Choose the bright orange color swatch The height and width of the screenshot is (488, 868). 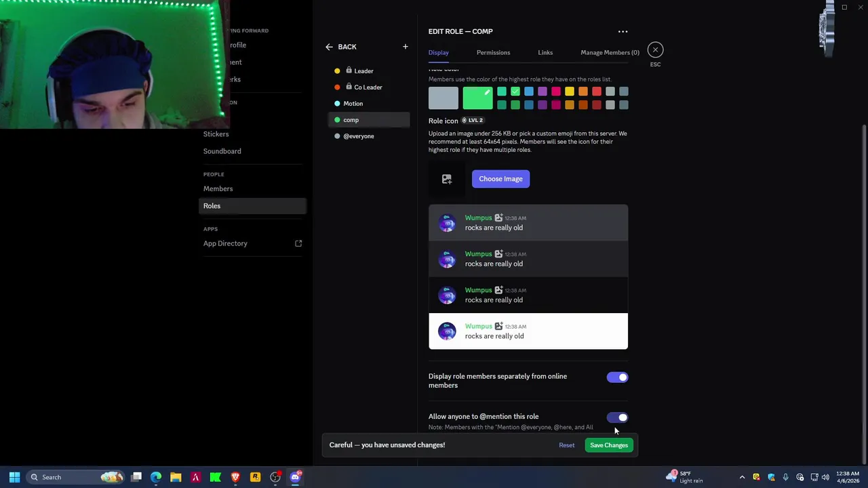pyautogui.click(x=583, y=91)
